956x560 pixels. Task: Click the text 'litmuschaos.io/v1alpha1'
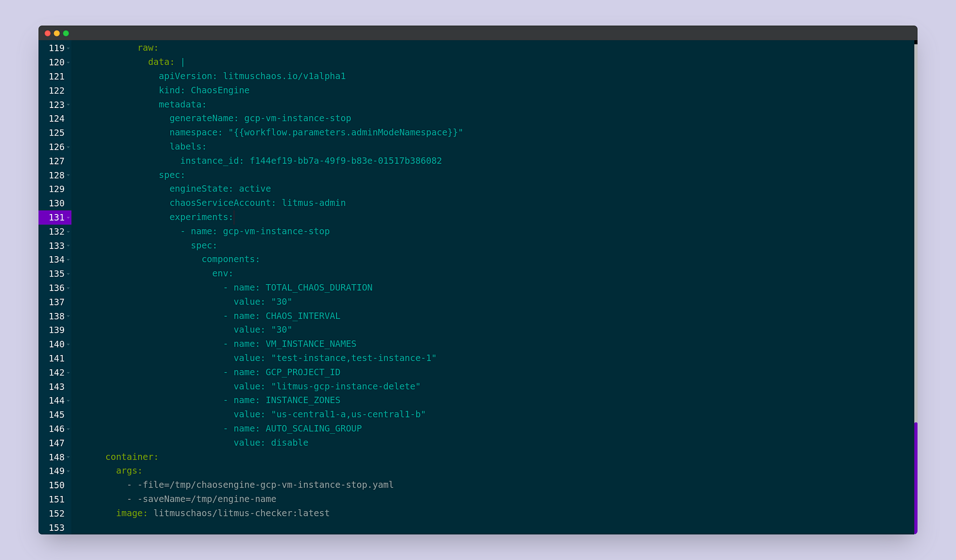point(284,76)
